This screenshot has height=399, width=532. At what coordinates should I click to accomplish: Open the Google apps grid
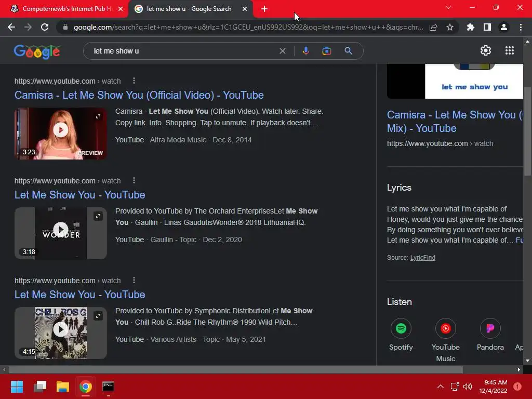pyautogui.click(x=509, y=50)
